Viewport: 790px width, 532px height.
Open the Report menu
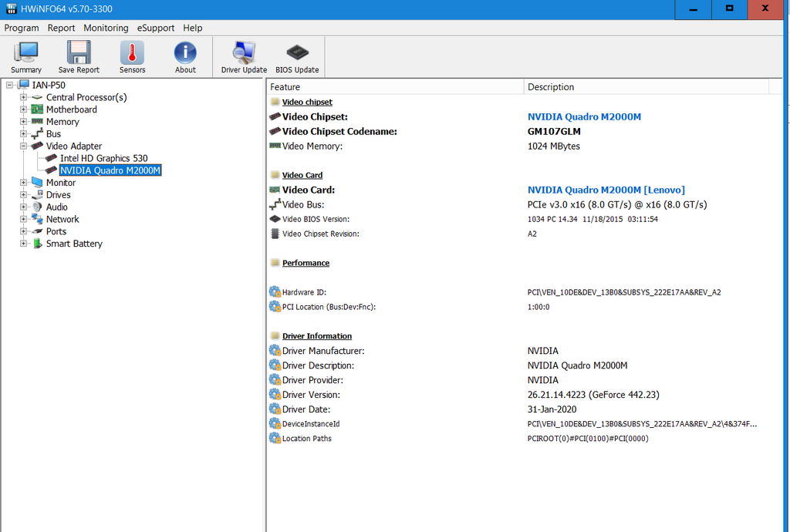(x=61, y=29)
